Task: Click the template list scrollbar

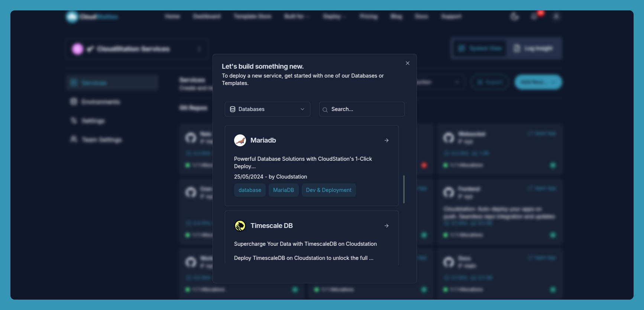Action: tap(404, 189)
